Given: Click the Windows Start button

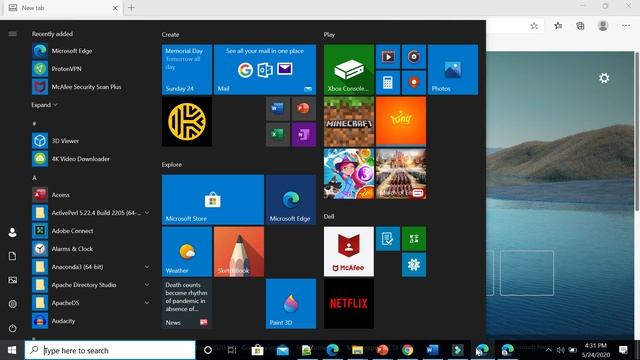Looking at the screenshot, I should pyautogui.click(x=12, y=350).
